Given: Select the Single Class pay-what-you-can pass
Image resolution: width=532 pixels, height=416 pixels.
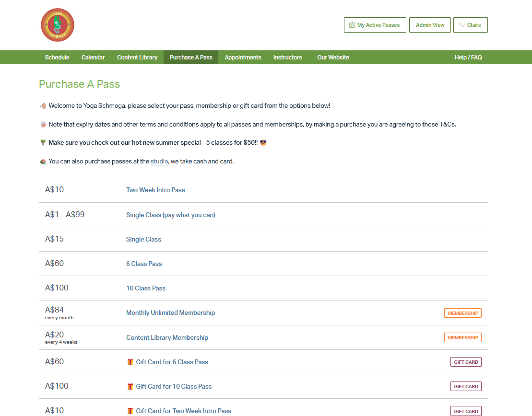Looking at the screenshot, I should click(x=170, y=215).
